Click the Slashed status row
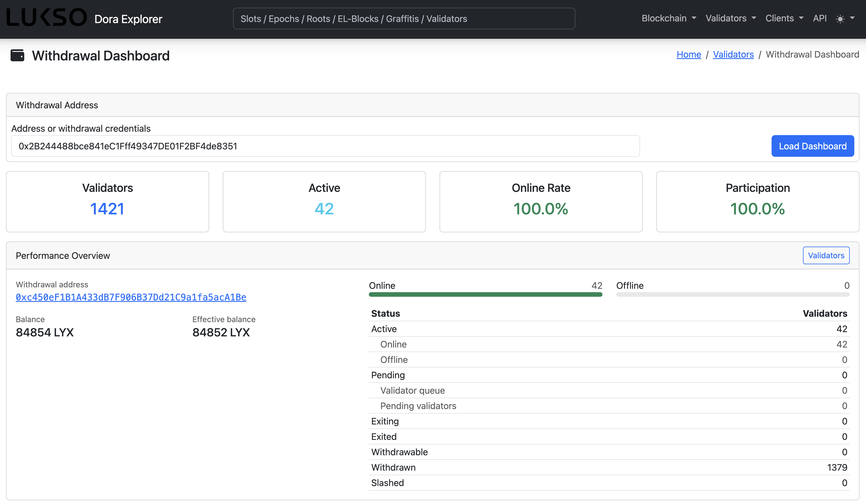 [609, 483]
